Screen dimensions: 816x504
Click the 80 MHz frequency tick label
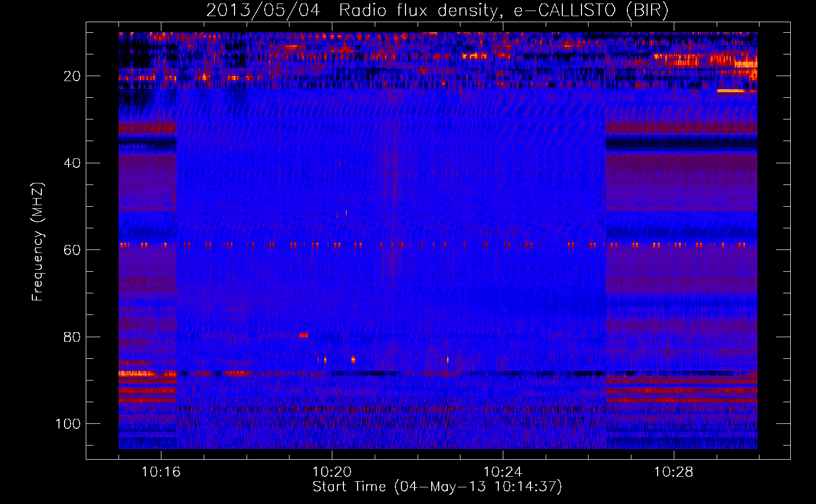point(72,337)
